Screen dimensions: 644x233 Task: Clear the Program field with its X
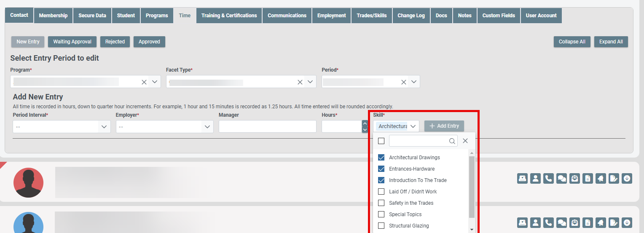tap(144, 82)
